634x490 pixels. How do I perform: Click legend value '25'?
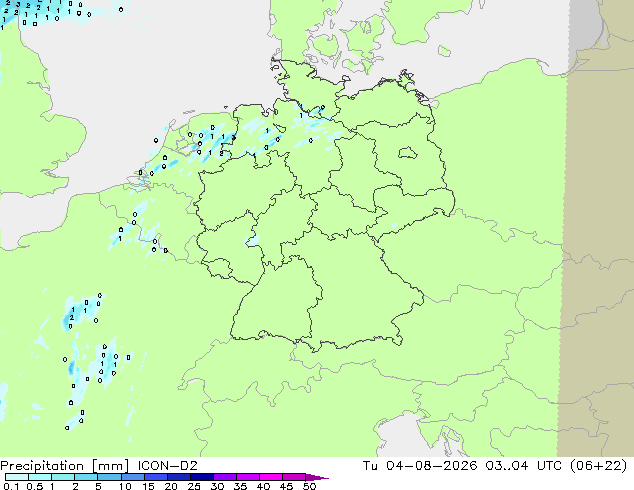pos(194,486)
